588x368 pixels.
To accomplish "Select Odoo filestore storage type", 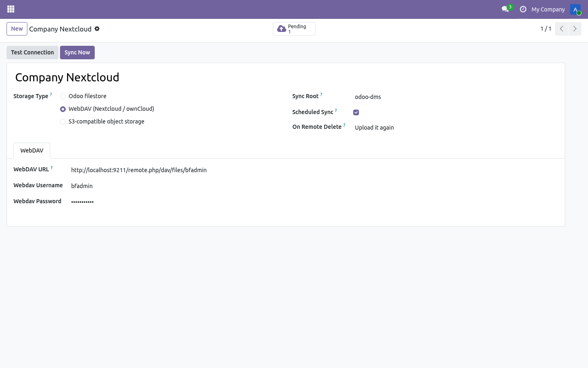I will pyautogui.click(x=63, y=96).
